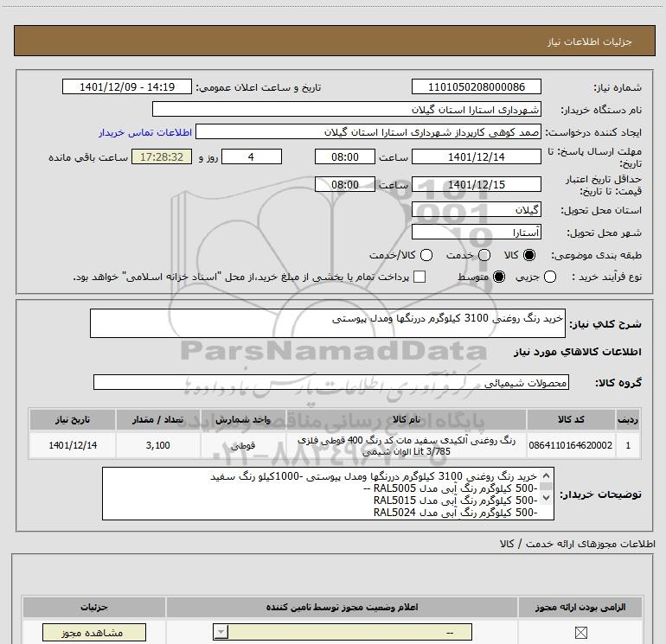Click the گروه کالا field محصولات شیمیائی
Screen dimensions: 666x644
pos(331,382)
